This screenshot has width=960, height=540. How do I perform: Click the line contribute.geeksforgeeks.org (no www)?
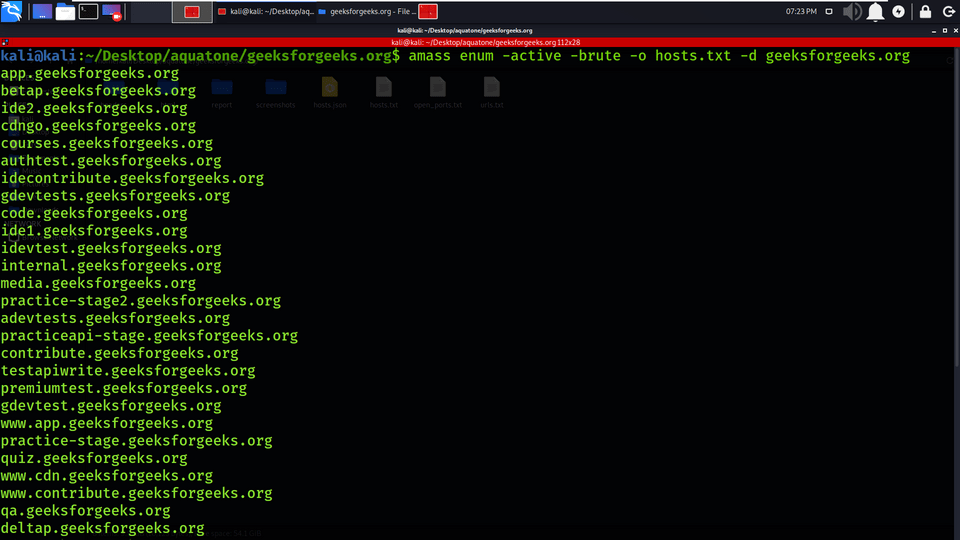pos(119,353)
